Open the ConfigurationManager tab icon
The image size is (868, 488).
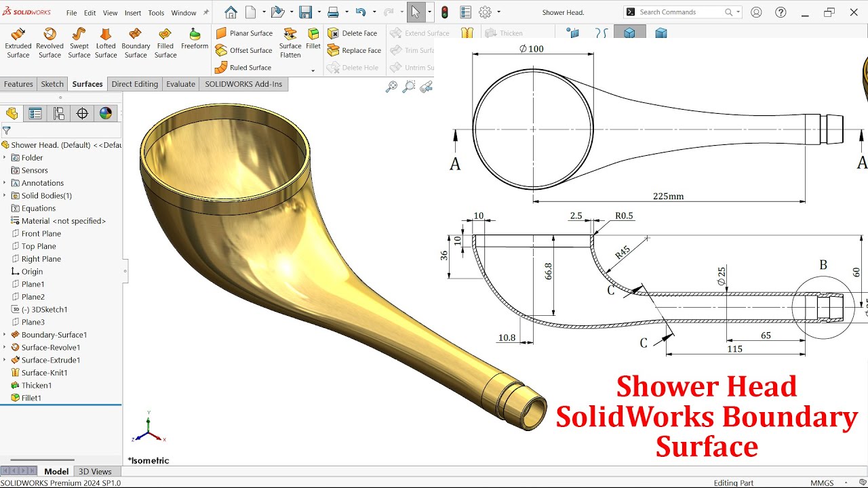(x=59, y=113)
